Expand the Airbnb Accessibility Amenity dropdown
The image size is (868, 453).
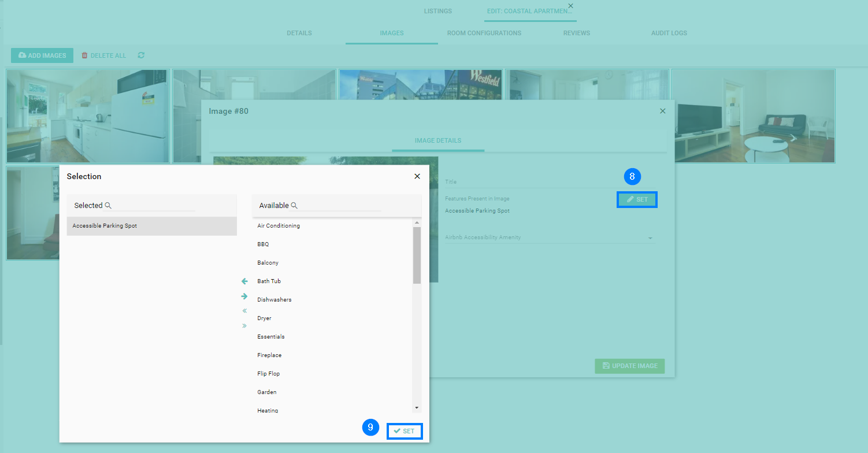click(650, 237)
